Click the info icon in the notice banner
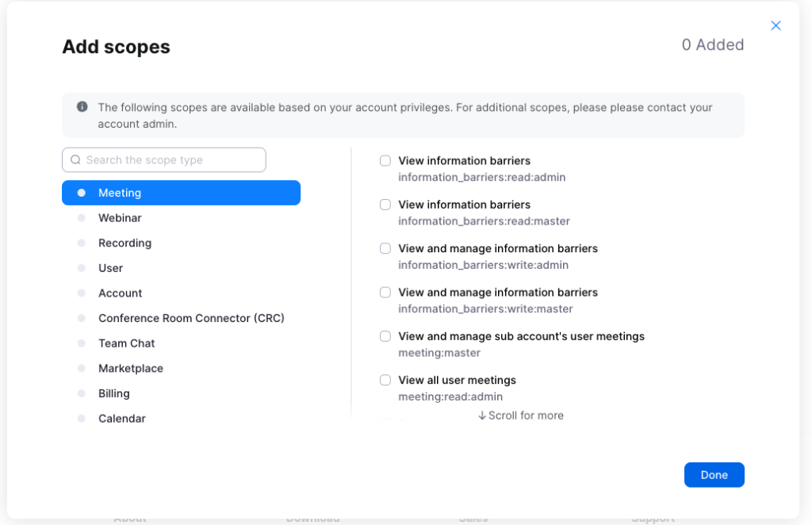 pyautogui.click(x=82, y=107)
